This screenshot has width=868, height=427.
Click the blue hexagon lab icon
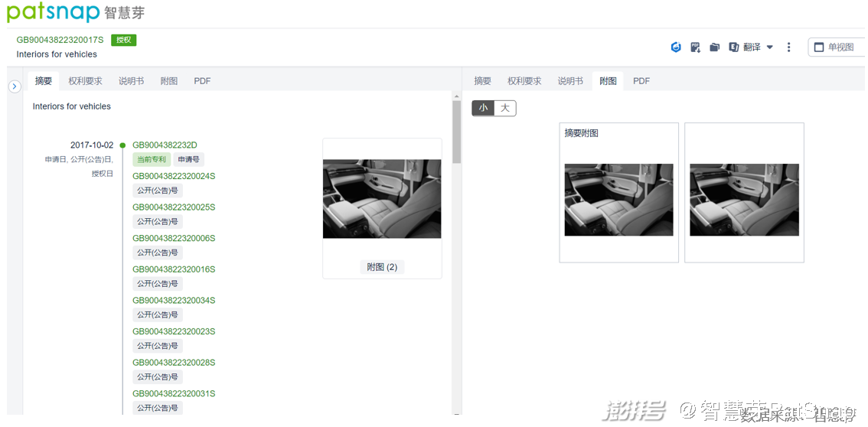tap(675, 47)
